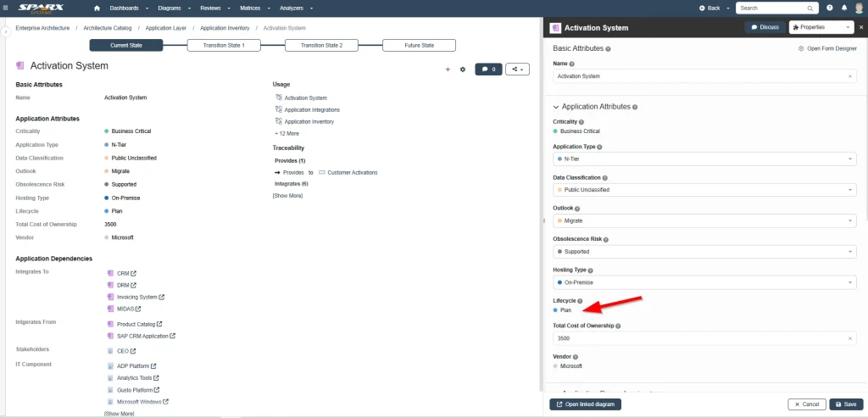
Task: Clear Total Cost of Ownership value
Action: click(x=849, y=338)
